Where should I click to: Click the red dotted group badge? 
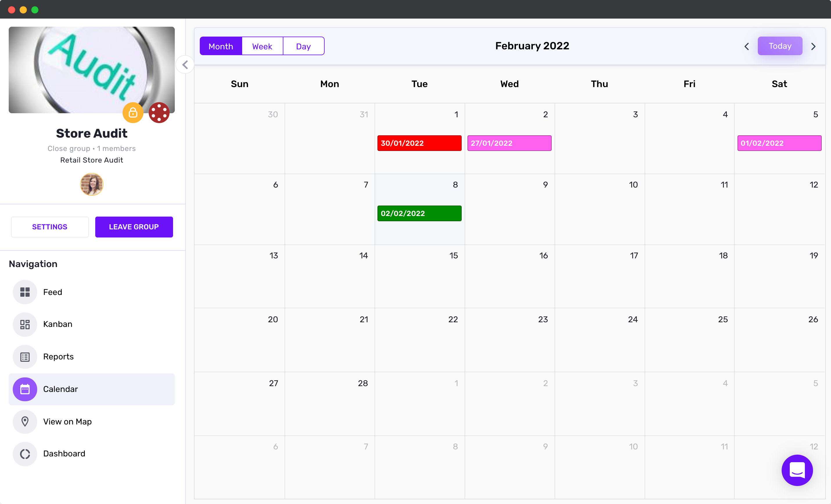click(159, 113)
